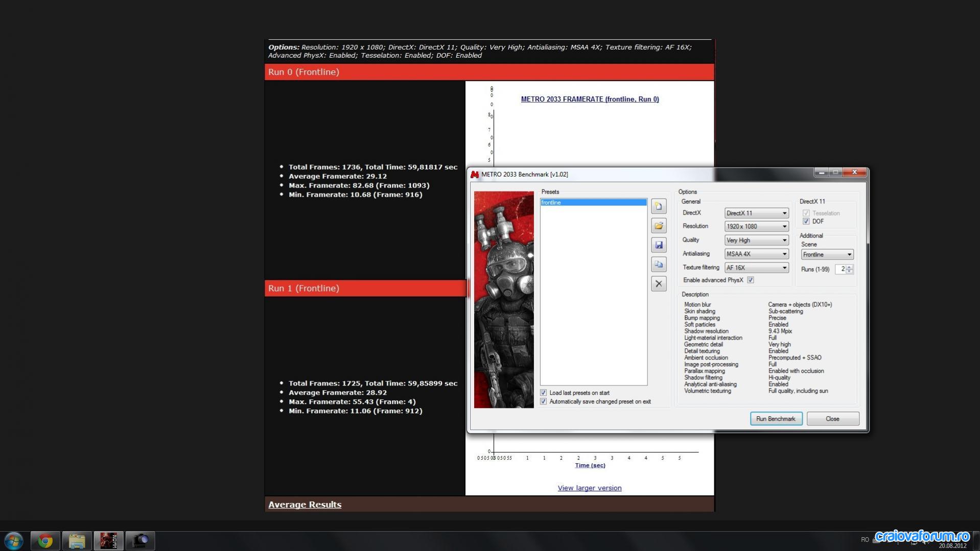Open the Scene dropdown showing Frontline

(827, 255)
